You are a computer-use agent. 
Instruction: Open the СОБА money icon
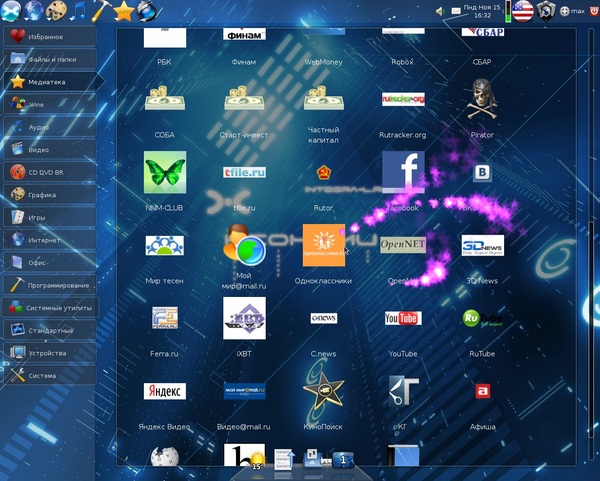(165, 98)
